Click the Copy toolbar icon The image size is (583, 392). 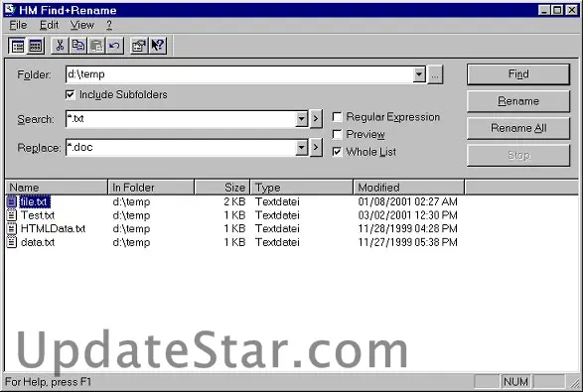pos(78,46)
